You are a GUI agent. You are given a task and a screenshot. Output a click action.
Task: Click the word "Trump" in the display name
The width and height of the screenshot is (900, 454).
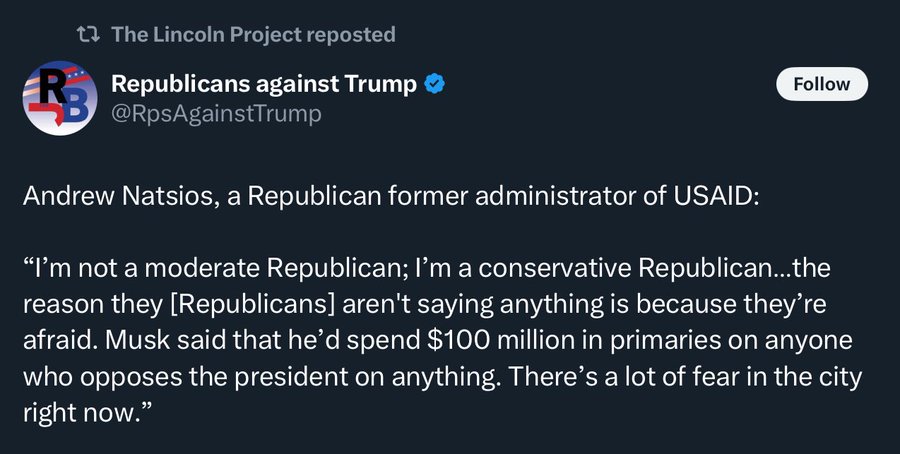(381, 84)
